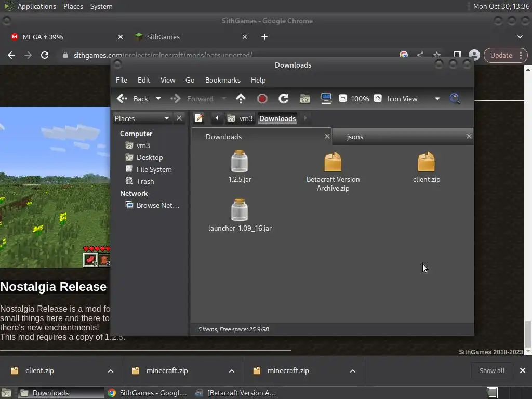The width and height of the screenshot is (532, 399).
Task: Open the Icon View mode dropdown
Action: click(413, 99)
